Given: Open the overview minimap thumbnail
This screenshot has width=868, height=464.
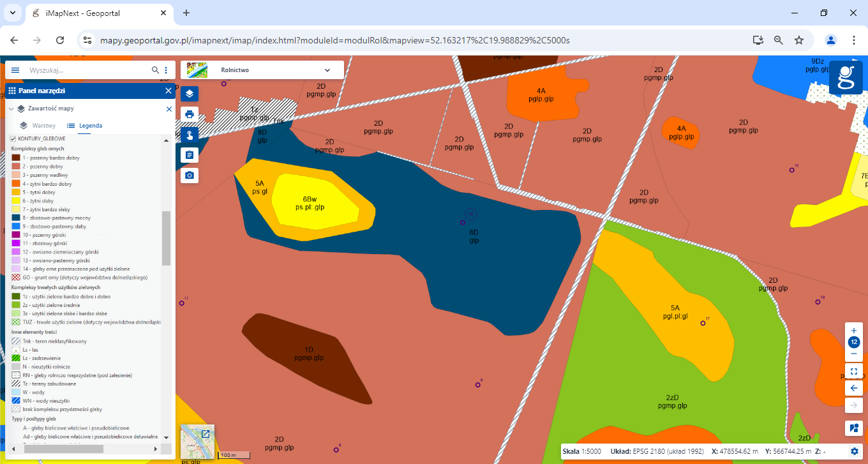Looking at the screenshot, I should pos(197,441).
